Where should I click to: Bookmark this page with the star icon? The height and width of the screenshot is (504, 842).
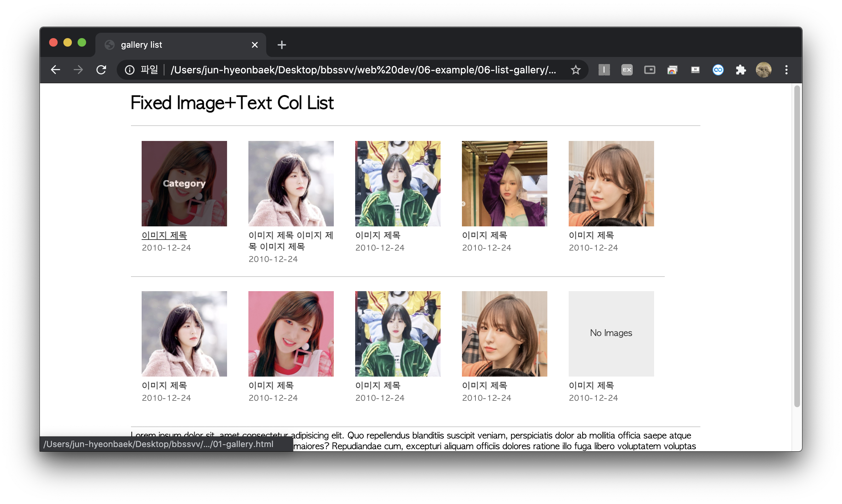point(575,70)
